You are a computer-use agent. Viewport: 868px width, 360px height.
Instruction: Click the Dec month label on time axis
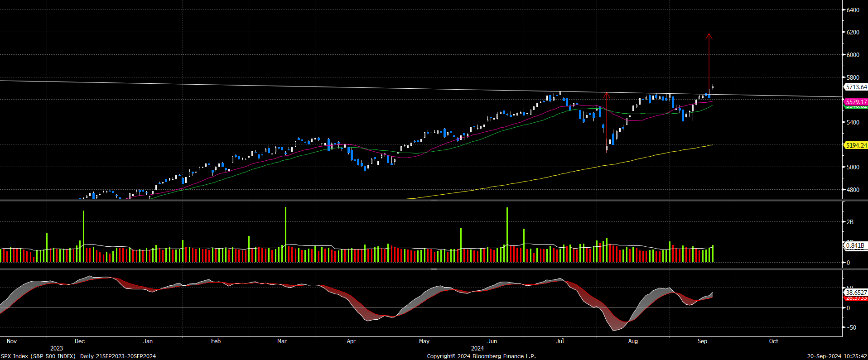click(x=80, y=341)
